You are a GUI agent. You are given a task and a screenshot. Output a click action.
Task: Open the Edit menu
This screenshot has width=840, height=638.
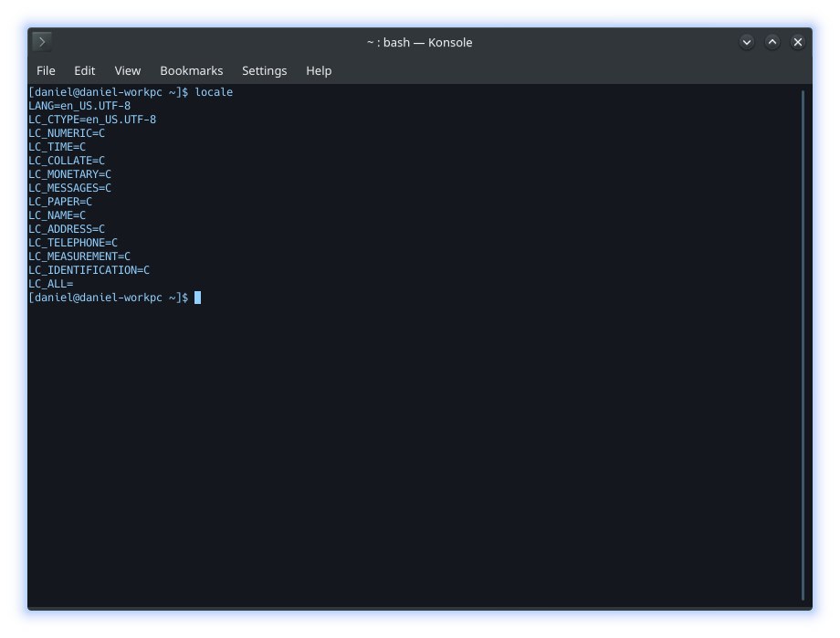click(x=85, y=70)
